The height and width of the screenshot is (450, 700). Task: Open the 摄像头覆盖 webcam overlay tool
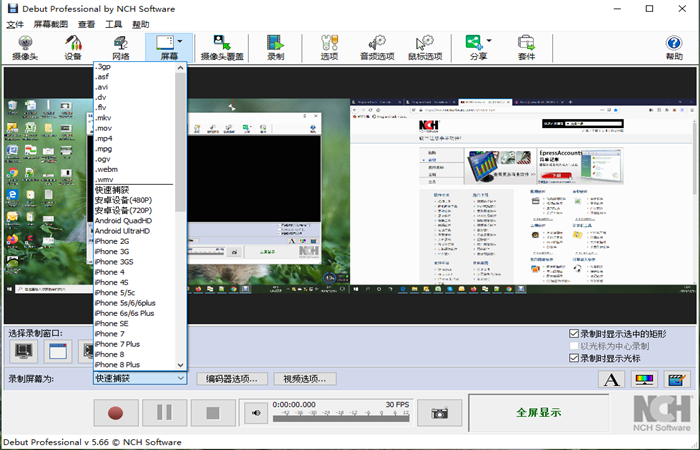(222, 47)
